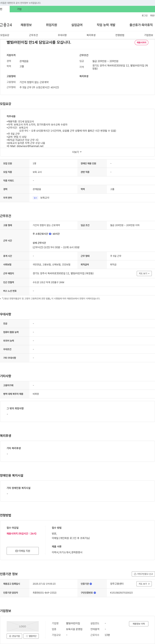Jump to the 우대사항 section tab
This screenshot has height=644, width=155.
62,35
